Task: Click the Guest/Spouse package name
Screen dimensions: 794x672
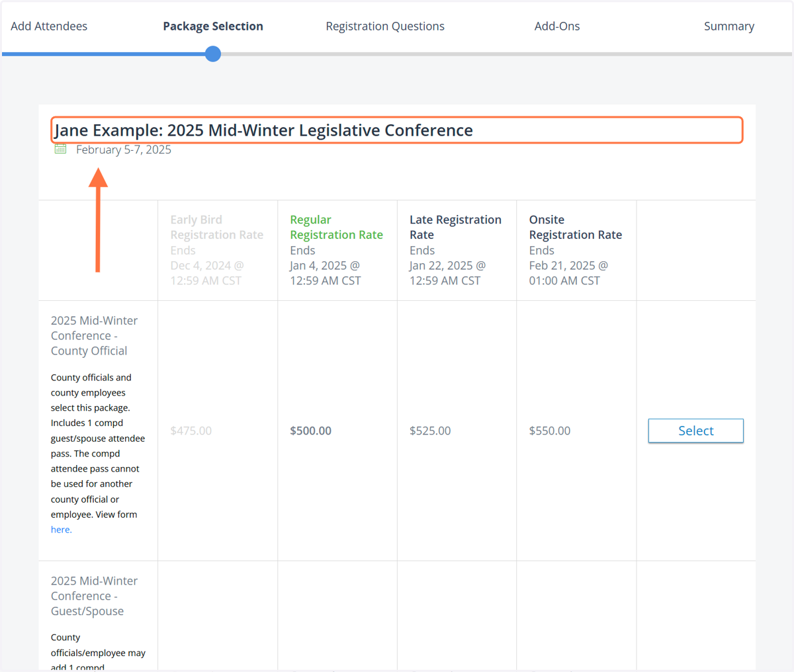Action: pyautogui.click(x=95, y=596)
